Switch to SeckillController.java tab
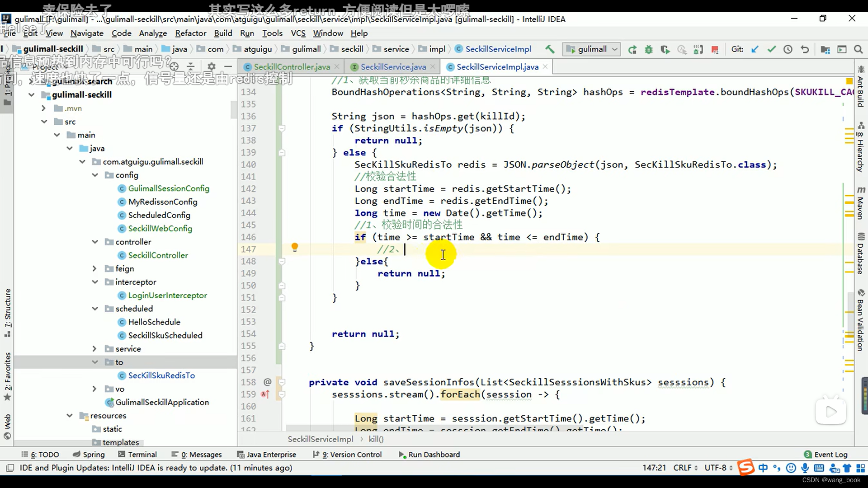This screenshot has height=488, width=868. [x=291, y=67]
